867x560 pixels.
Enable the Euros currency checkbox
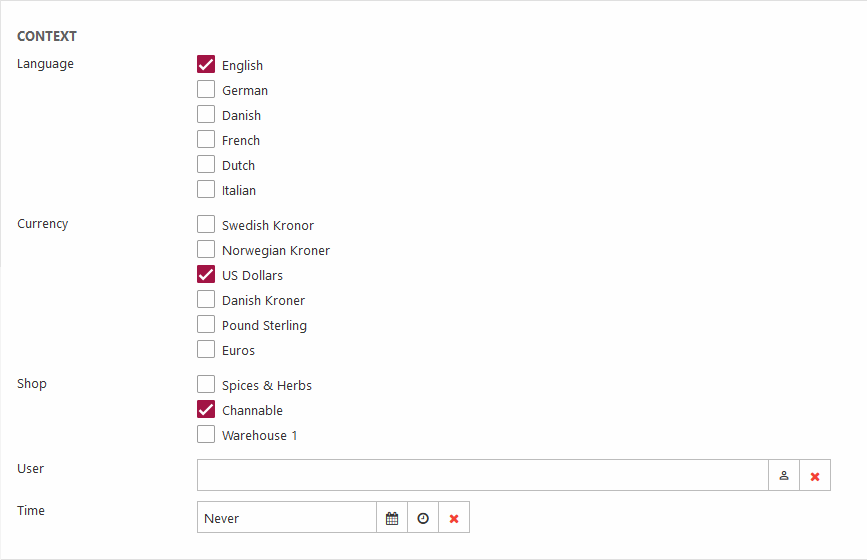click(206, 350)
